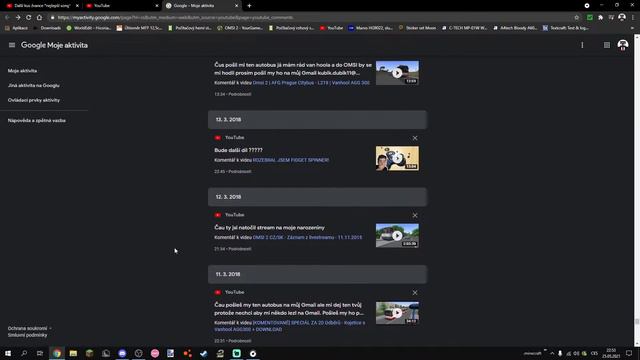Open the Windows Start menu
This screenshot has height=360, width=640.
[x=8, y=353]
